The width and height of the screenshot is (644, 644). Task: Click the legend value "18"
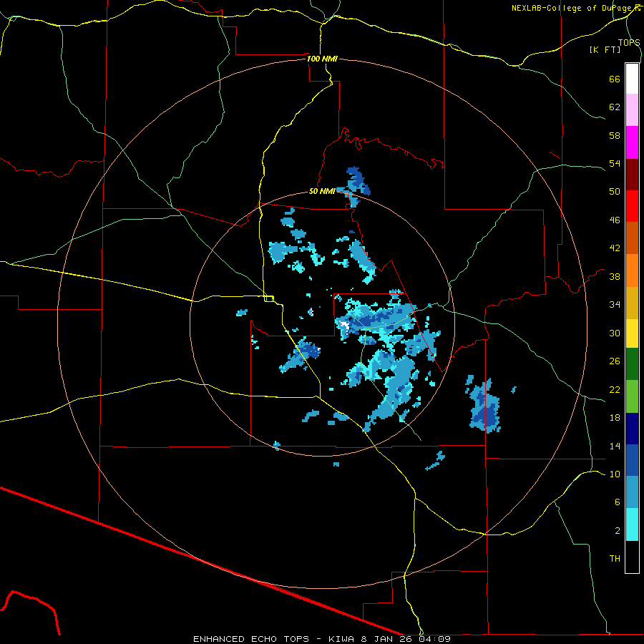[x=615, y=418]
